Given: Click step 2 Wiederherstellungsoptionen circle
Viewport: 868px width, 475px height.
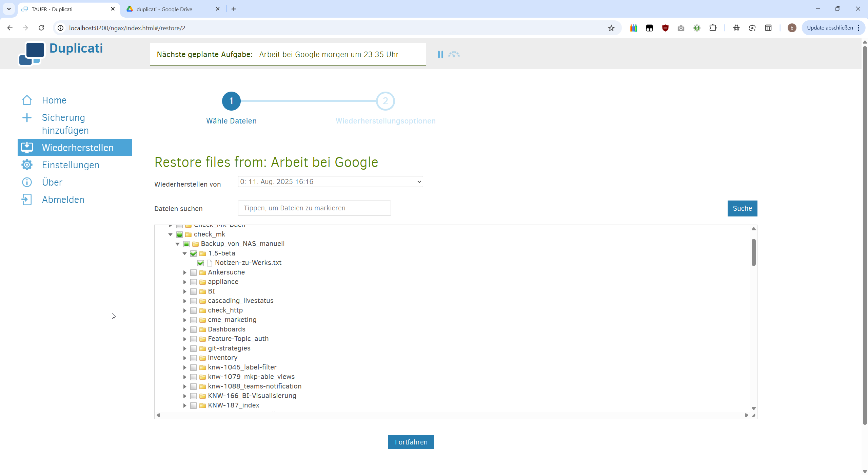Looking at the screenshot, I should pyautogui.click(x=386, y=101).
